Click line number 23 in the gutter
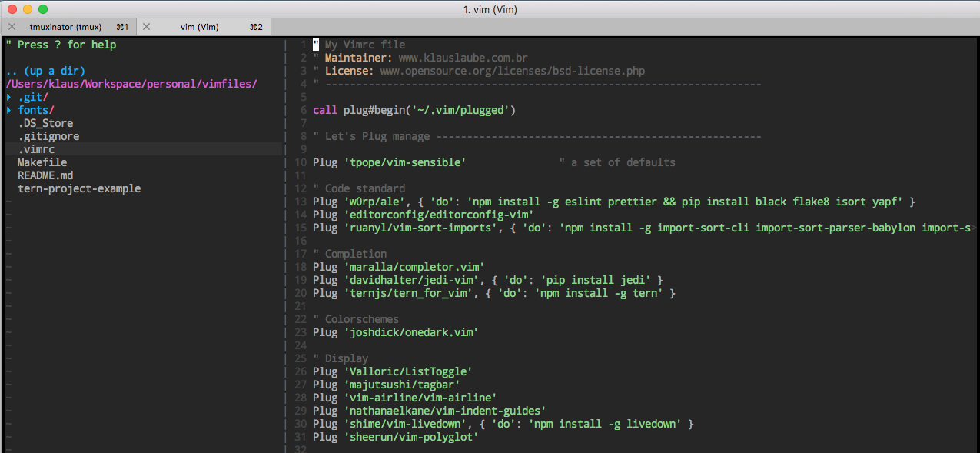Image resolution: width=980 pixels, height=453 pixels. 301,332
